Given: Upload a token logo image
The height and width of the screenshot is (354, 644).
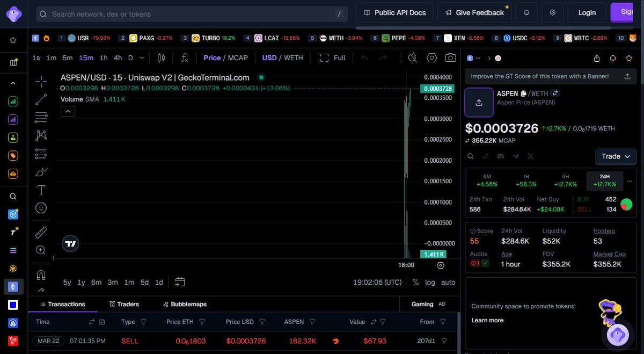Looking at the screenshot, I should pos(479,102).
